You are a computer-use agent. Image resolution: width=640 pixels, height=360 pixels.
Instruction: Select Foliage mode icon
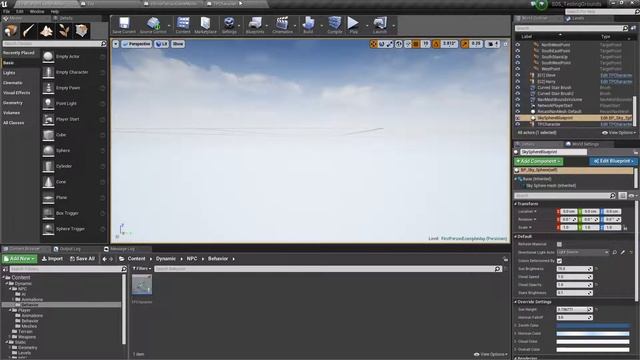click(64, 31)
